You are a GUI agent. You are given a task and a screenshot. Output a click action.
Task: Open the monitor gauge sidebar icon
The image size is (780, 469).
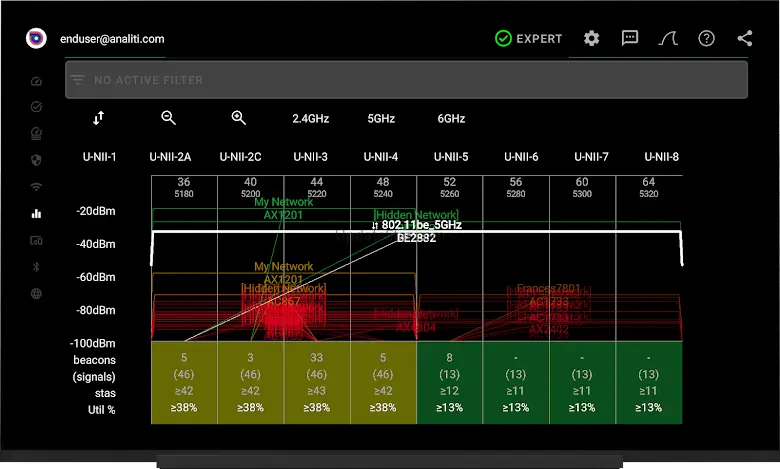pyautogui.click(x=36, y=133)
